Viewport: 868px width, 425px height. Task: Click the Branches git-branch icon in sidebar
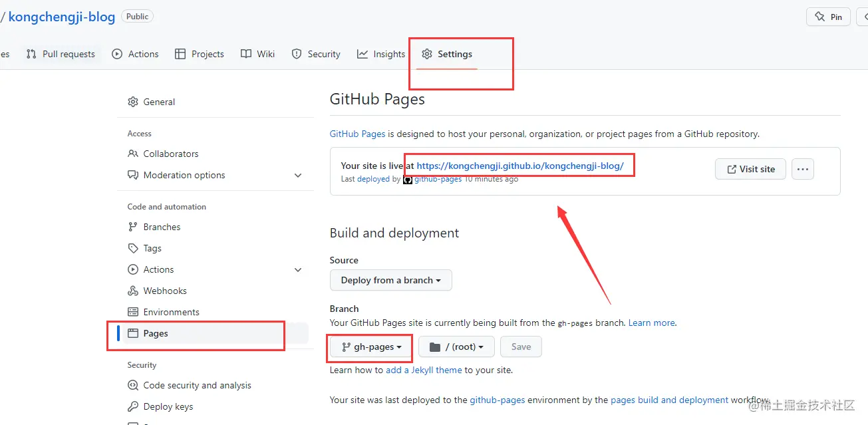(133, 227)
